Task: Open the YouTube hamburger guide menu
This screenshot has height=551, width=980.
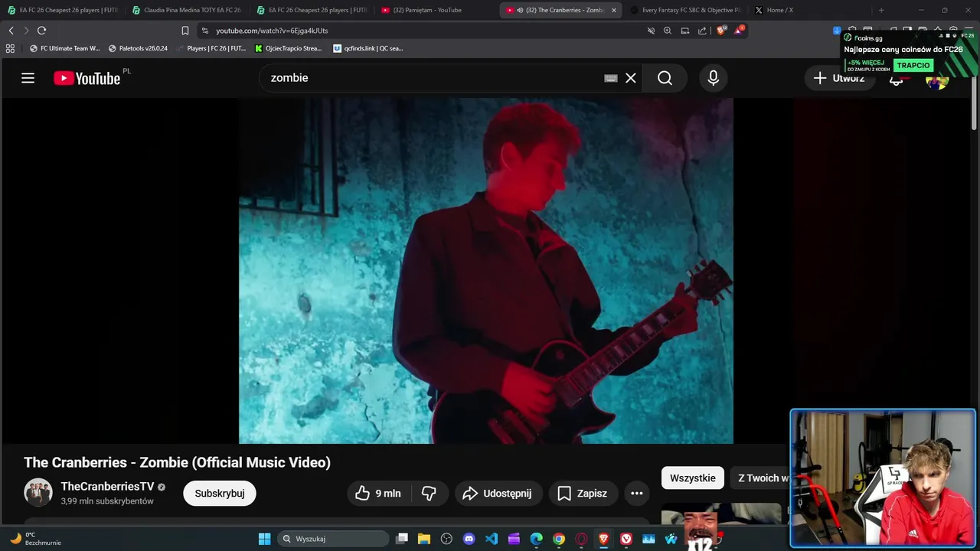Action: coord(28,78)
